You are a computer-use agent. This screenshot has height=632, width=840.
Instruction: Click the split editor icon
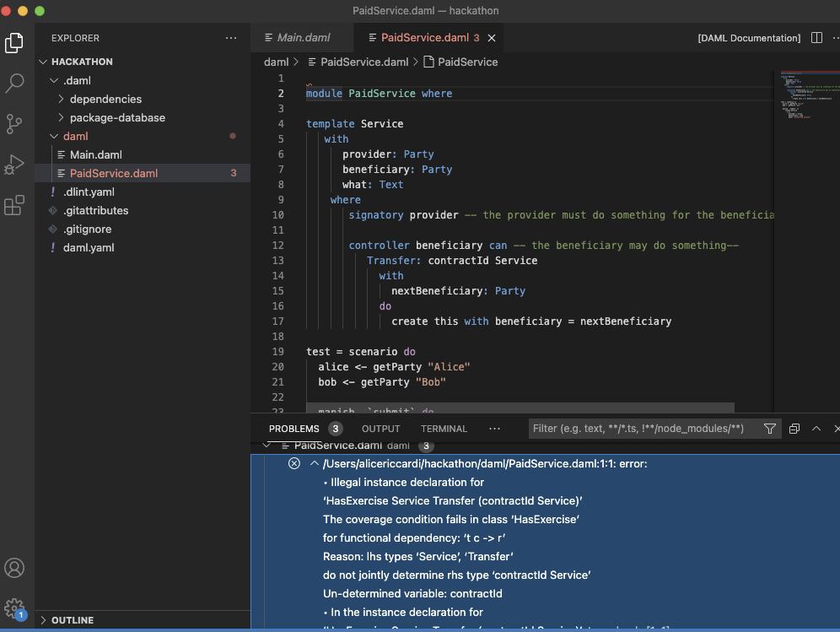pyautogui.click(x=816, y=38)
